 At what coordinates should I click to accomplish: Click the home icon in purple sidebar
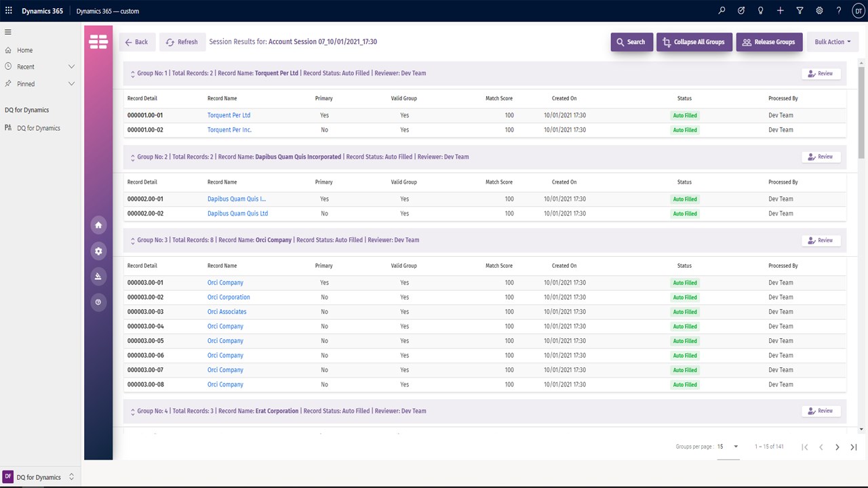98,225
